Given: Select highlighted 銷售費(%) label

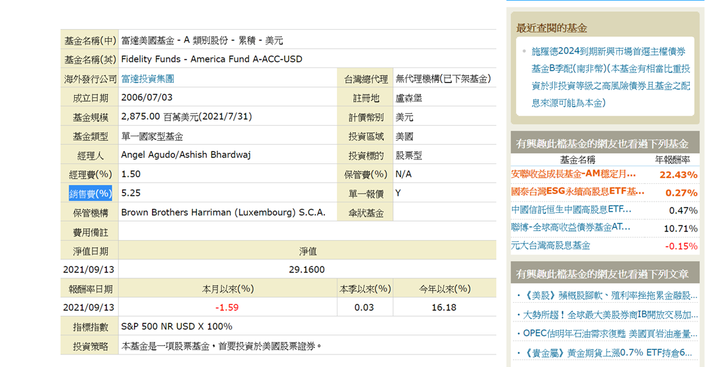Looking at the screenshot, I should 90,193.
